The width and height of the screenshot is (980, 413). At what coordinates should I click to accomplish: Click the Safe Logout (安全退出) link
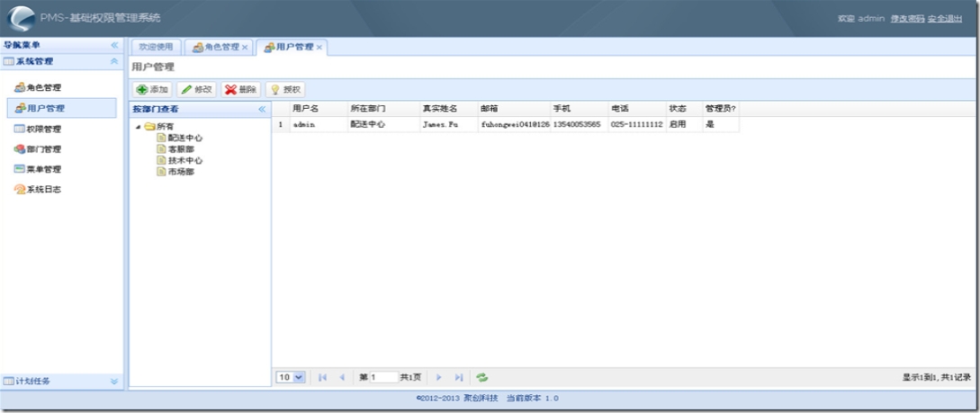pos(945,19)
